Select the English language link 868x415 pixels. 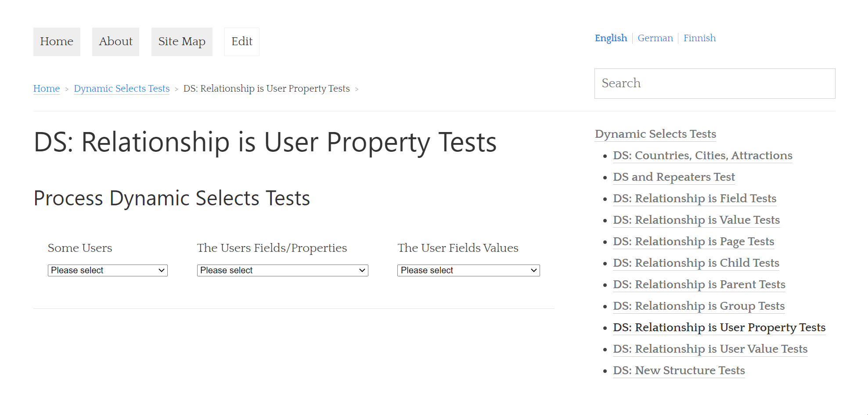(x=611, y=38)
